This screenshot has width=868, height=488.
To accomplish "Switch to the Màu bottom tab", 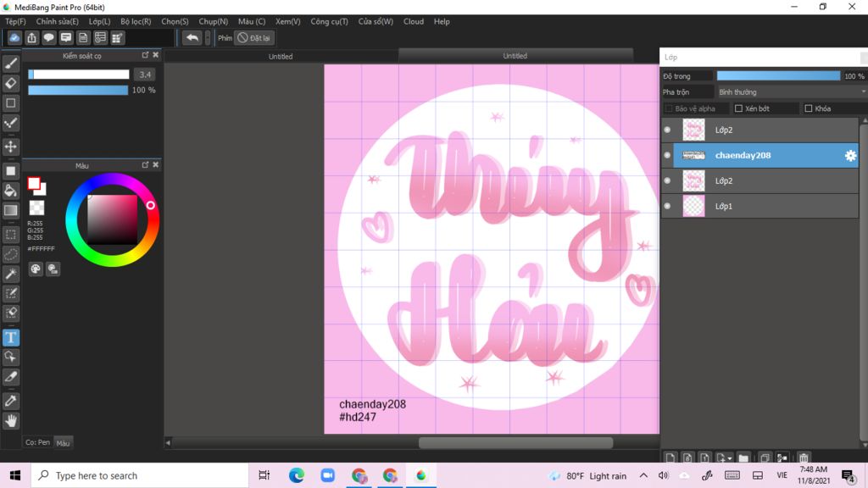I will click(x=63, y=442).
